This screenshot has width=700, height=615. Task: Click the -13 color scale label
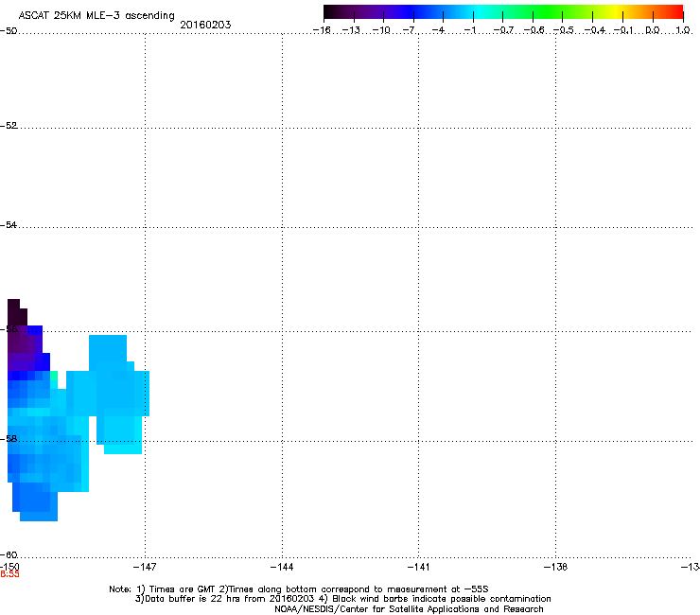coord(351,30)
